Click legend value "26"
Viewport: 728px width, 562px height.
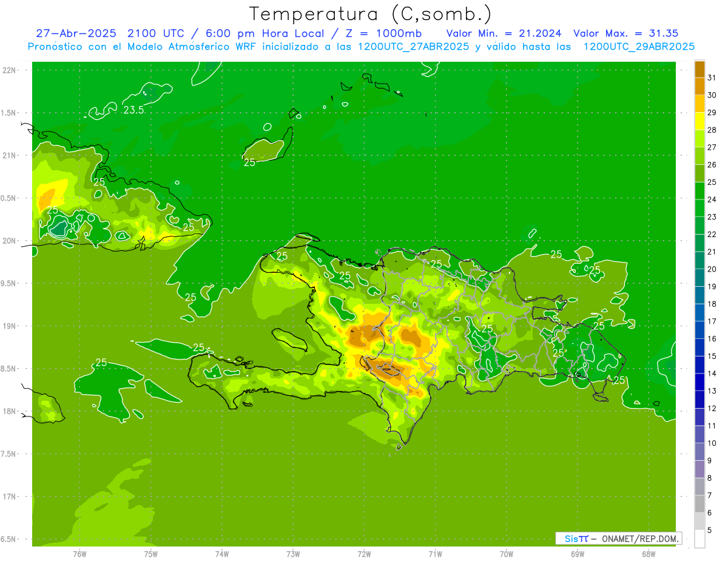(x=712, y=164)
